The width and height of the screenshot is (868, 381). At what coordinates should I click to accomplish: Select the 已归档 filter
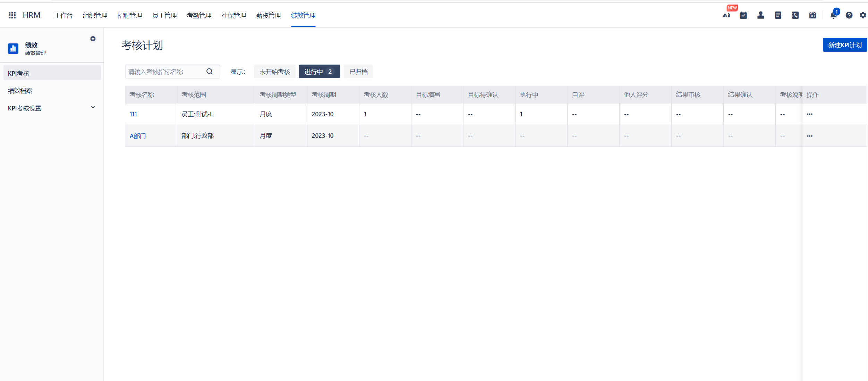click(358, 72)
